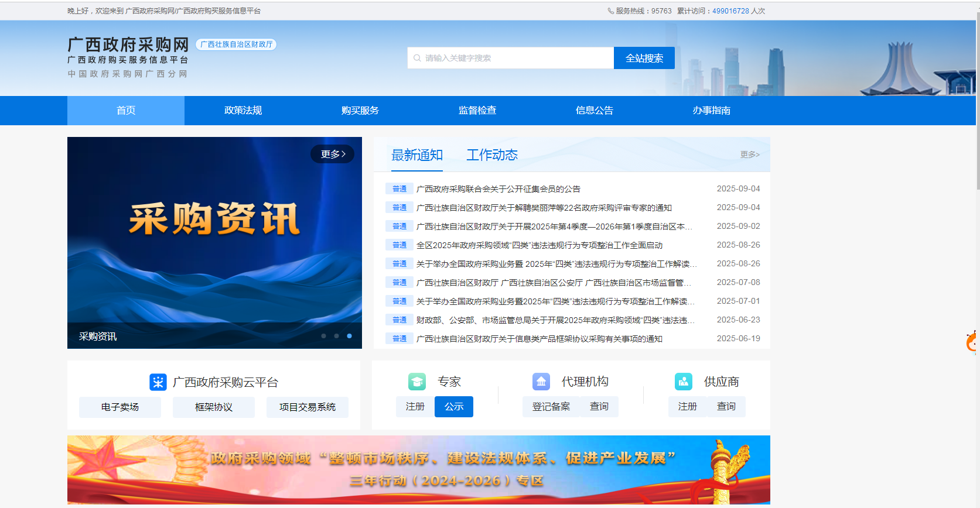Select the second carousel indicator dot
The height and width of the screenshot is (508, 980).
336,336
